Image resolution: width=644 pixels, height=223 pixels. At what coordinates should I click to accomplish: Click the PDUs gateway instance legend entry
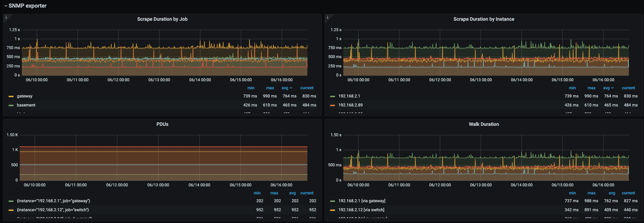[53, 201]
